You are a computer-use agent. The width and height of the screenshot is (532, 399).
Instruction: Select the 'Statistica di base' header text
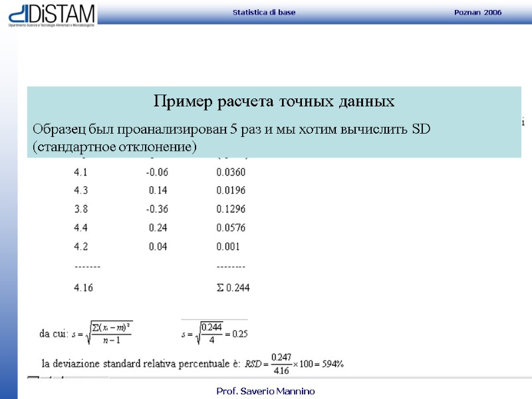pyautogui.click(x=264, y=13)
